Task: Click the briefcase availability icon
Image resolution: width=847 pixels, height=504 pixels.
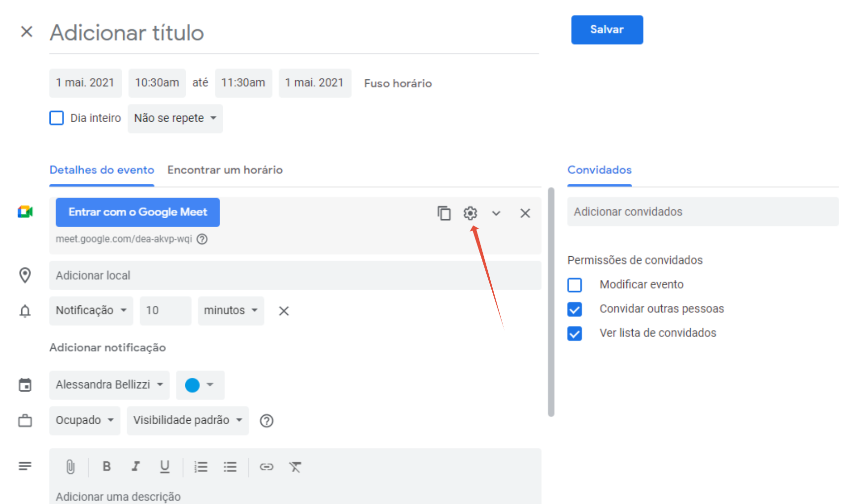Action: tap(25, 421)
